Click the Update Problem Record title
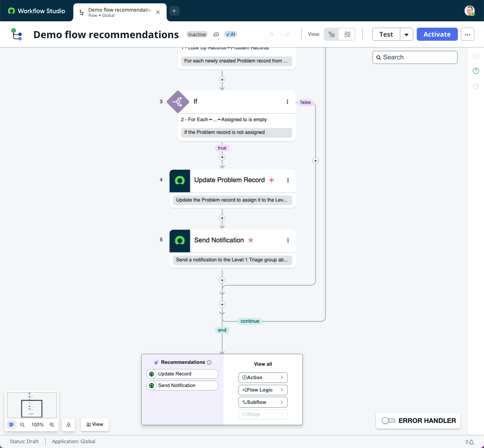 [229, 180]
